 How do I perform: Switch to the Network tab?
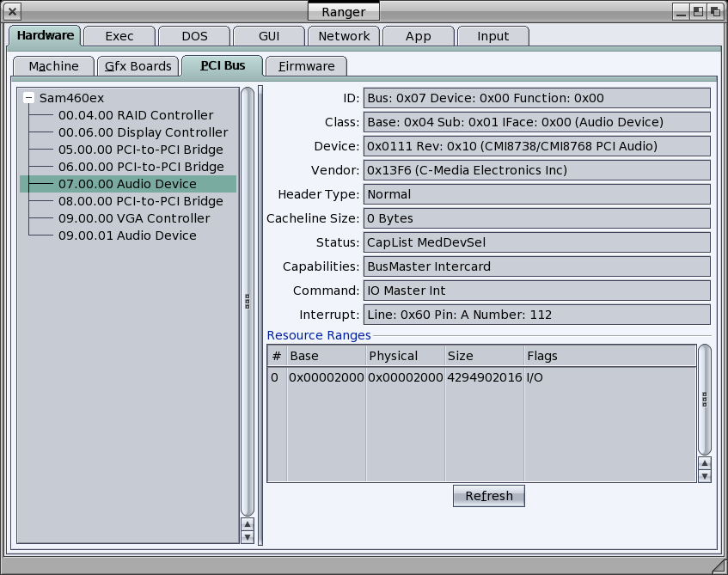click(x=344, y=36)
